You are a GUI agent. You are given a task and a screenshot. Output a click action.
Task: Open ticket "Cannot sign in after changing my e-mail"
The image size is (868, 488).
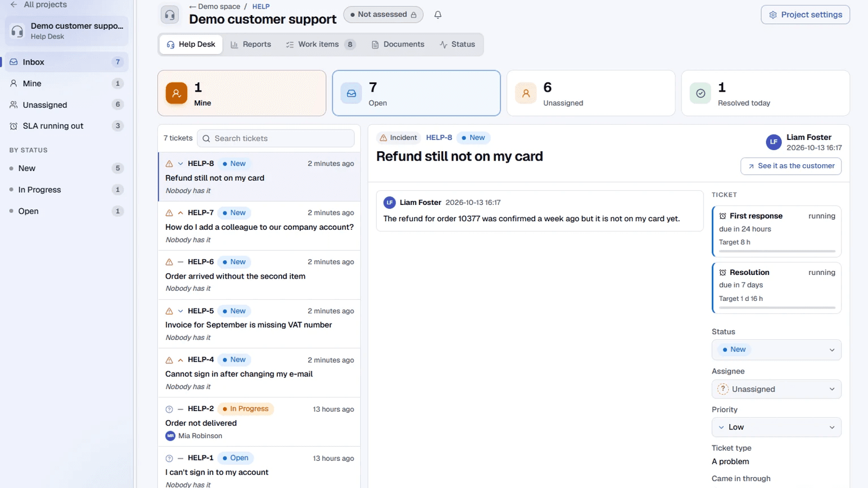[x=259, y=373]
